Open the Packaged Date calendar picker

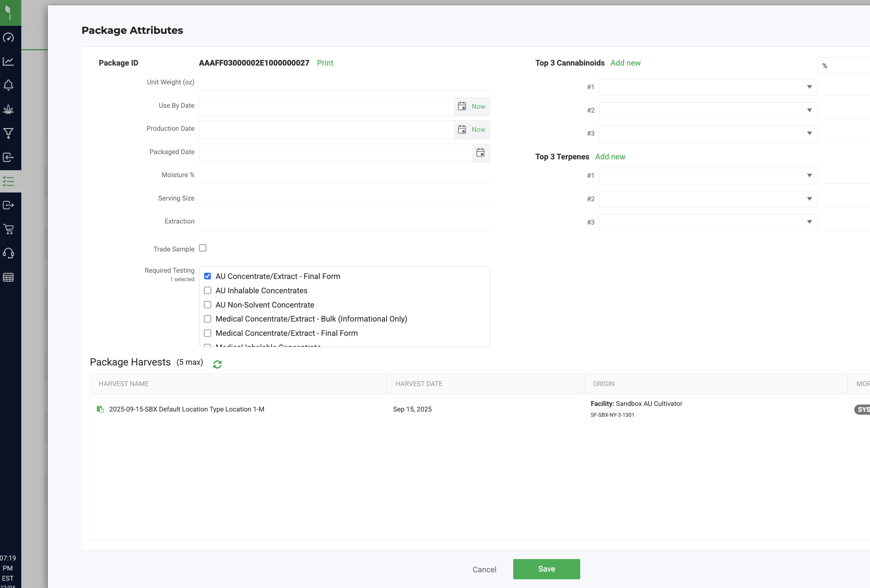[x=480, y=153]
